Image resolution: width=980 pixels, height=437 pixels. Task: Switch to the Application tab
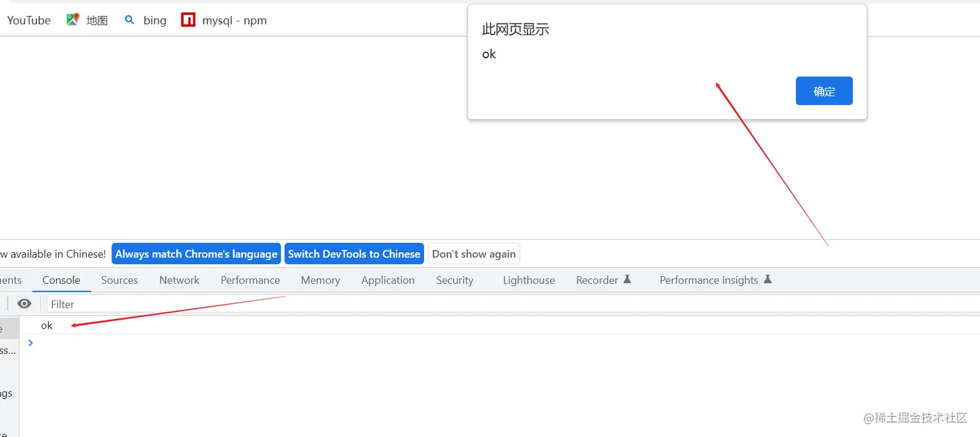pyautogui.click(x=388, y=279)
